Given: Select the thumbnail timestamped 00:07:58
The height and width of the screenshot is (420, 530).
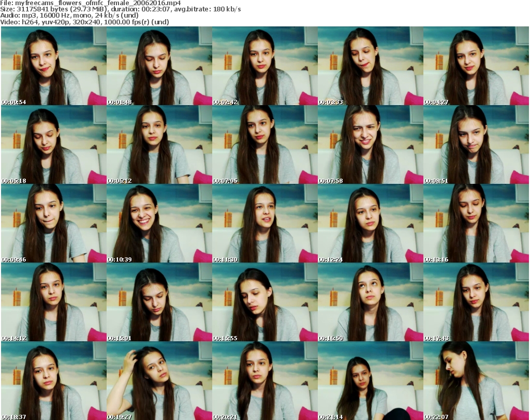Looking at the screenshot, I should pos(371,144).
